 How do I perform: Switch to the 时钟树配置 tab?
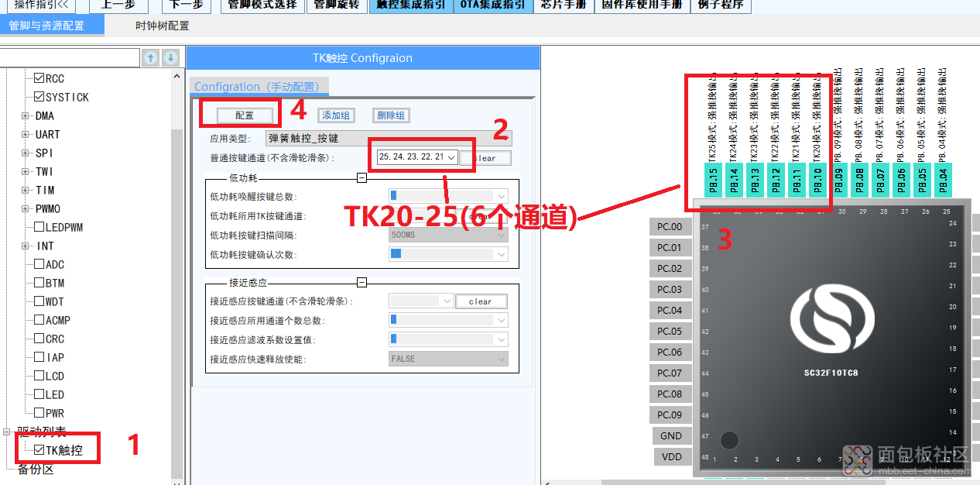coord(162,26)
